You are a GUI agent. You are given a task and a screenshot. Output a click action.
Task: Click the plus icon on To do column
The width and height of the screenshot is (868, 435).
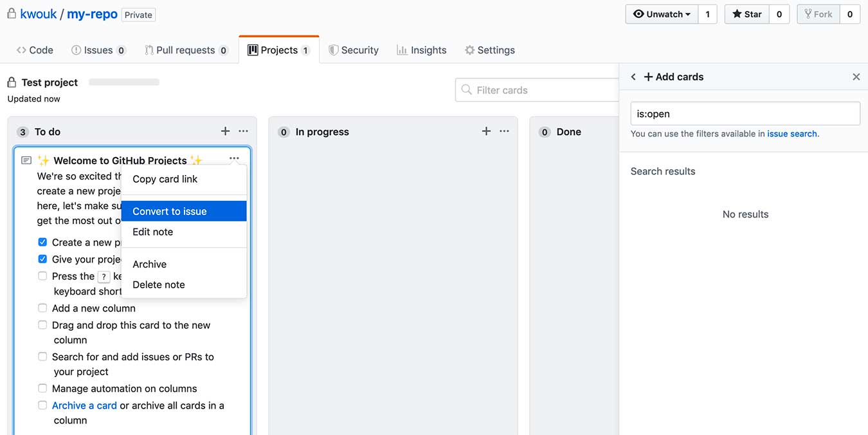click(x=225, y=131)
